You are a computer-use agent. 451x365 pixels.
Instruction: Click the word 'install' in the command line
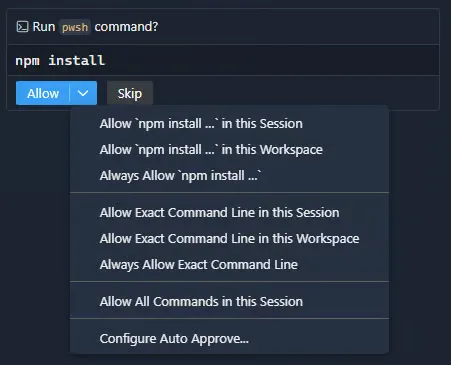tap(77, 61)
